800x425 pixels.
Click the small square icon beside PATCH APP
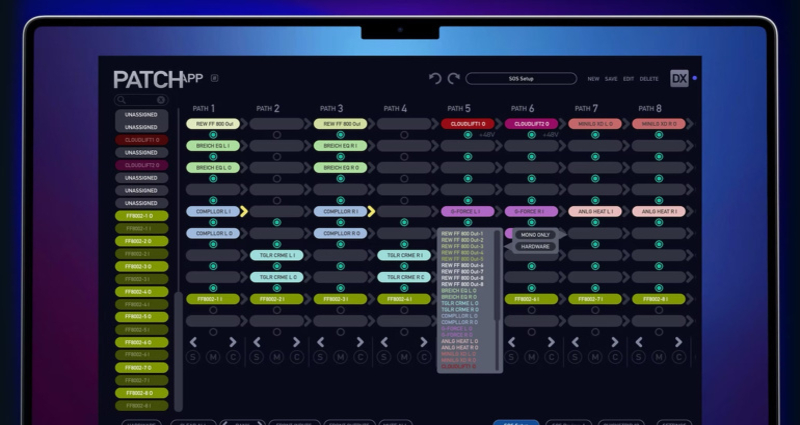pos(215,78)
